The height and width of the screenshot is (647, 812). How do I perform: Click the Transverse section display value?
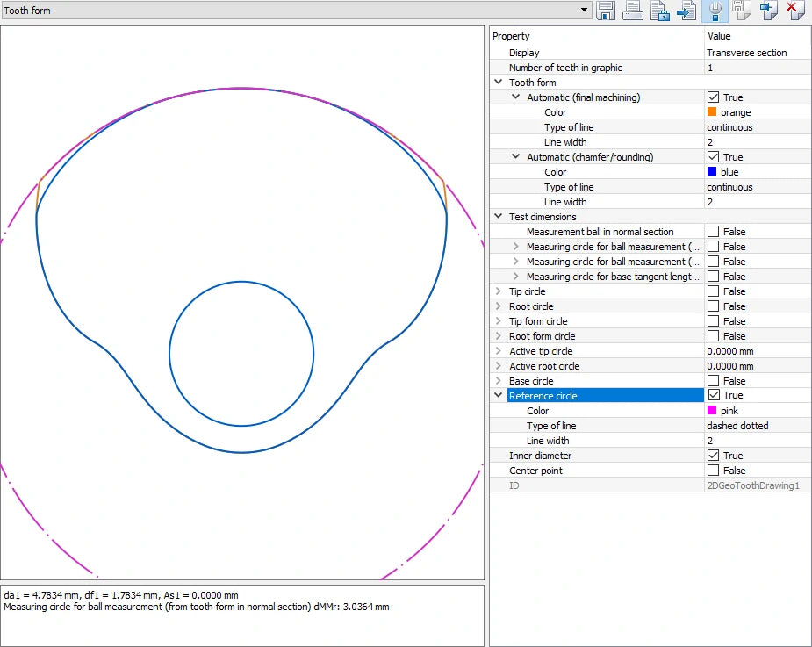coord(746,53)
